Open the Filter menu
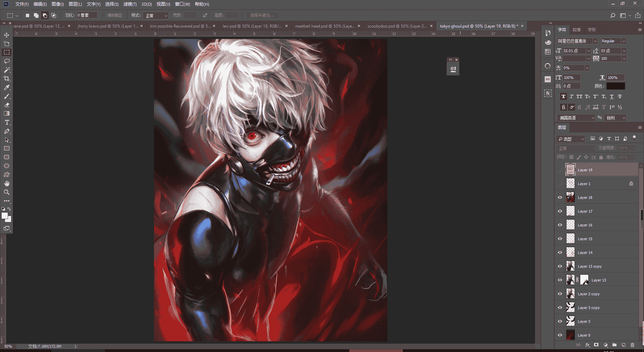Image resolution: width=644 pixels, height=352 pixels. click(x=130, y=4)
